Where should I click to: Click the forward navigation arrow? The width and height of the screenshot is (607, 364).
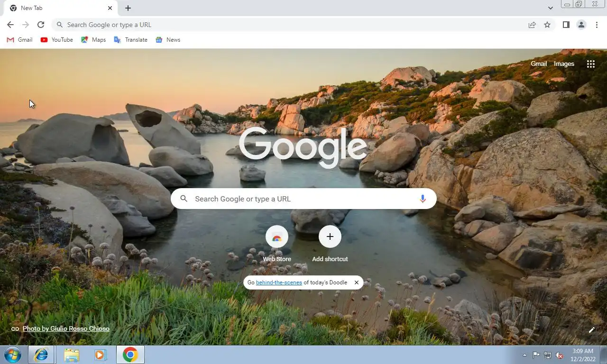coord(26,25)
